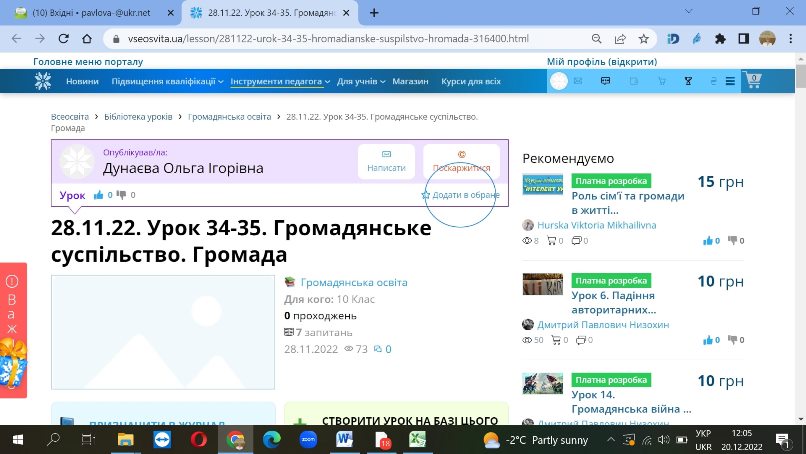Image resolution: width=806 pixels, height=454 pixels.
Task: Open Новини menu item
Action: (82, 81)
